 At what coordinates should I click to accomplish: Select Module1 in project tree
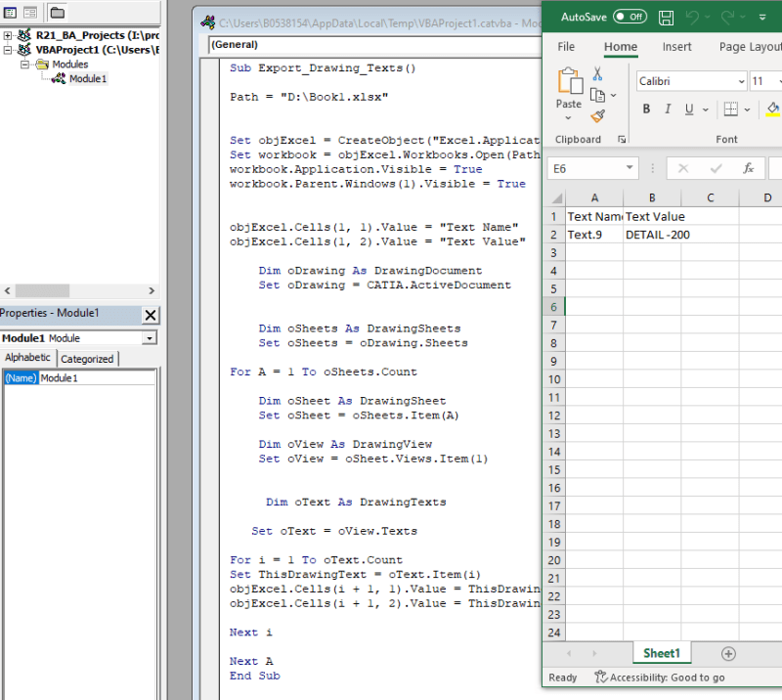point(88,79)
